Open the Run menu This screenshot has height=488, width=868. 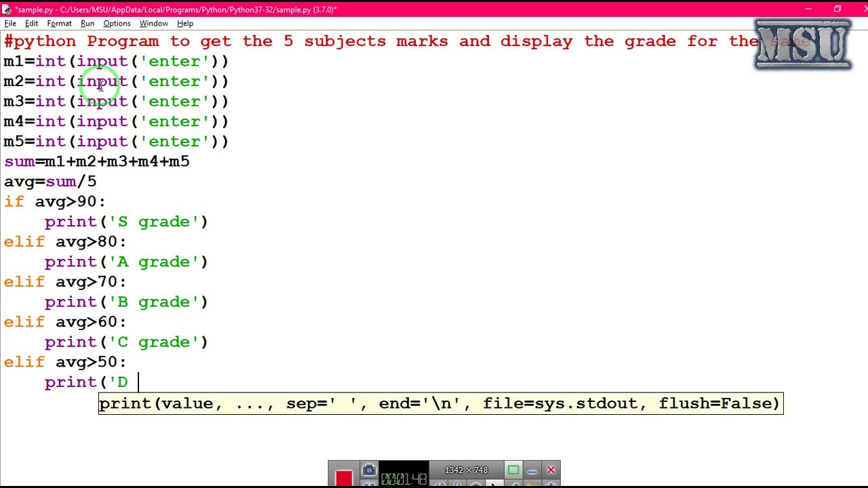point(87,23)
